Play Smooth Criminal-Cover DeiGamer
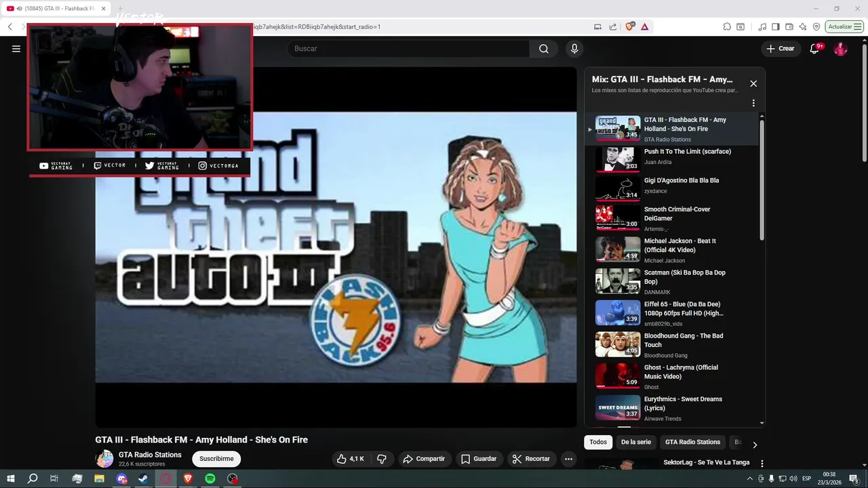 (671, 218)
